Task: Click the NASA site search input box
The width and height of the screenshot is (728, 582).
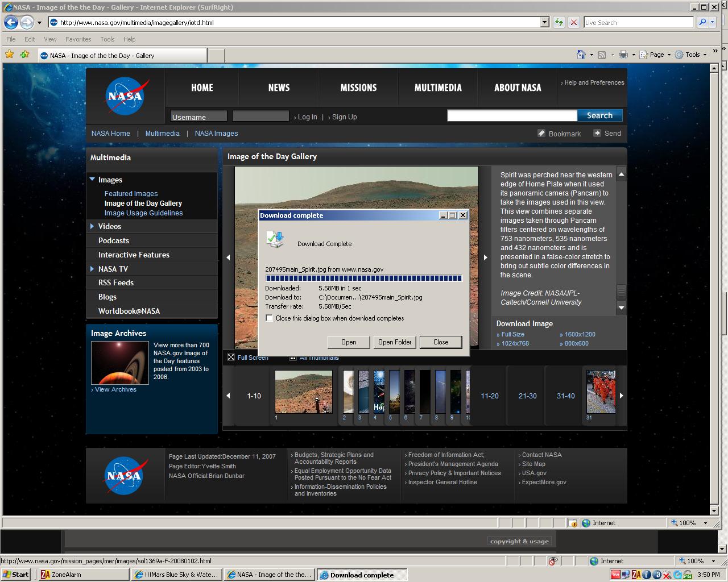Action: (x=512, y=115)
